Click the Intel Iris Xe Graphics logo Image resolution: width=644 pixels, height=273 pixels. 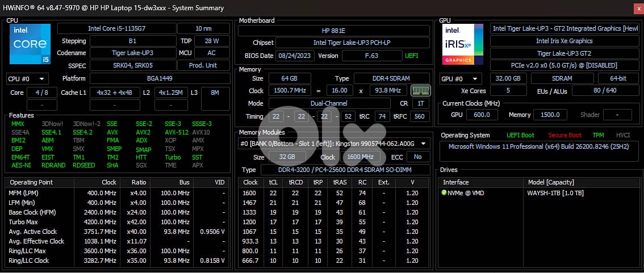(463, 44)
